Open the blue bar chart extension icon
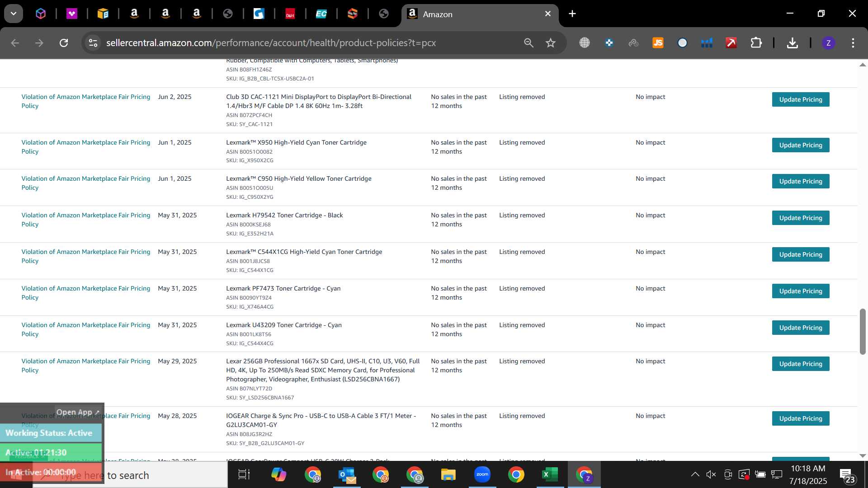 click(707, 42)
